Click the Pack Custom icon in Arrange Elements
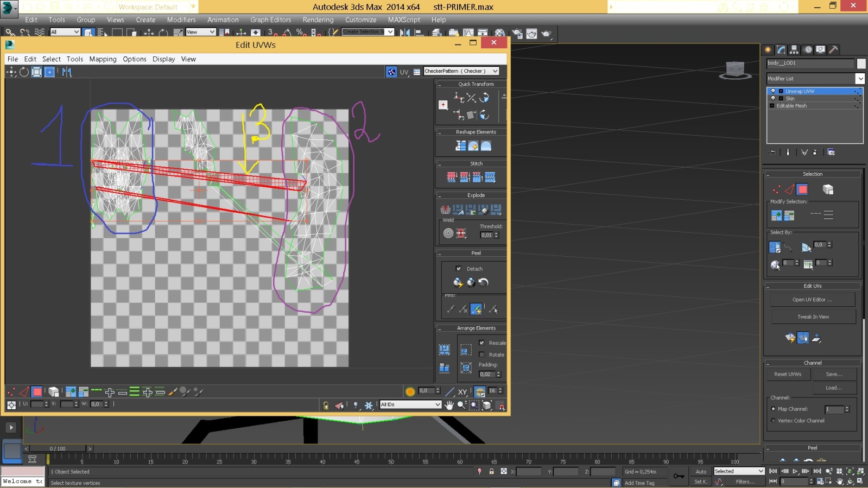868x488 pixels. (x=445, y=349)
